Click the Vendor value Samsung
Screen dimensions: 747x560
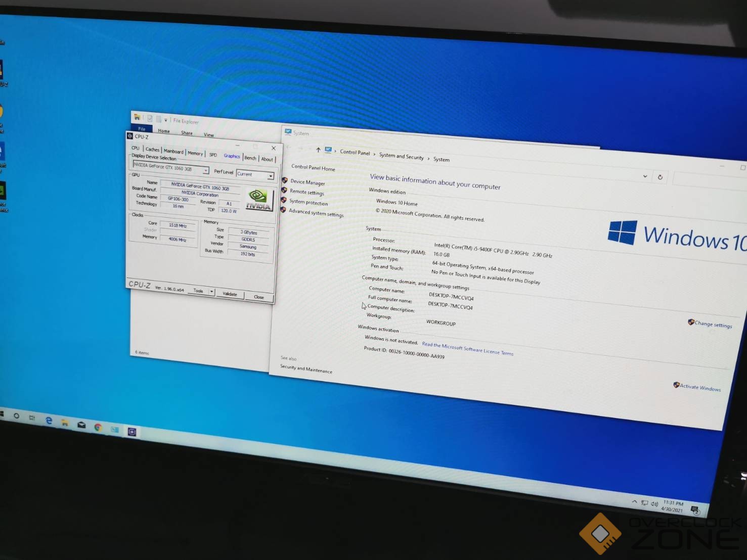tap(248, 247)
